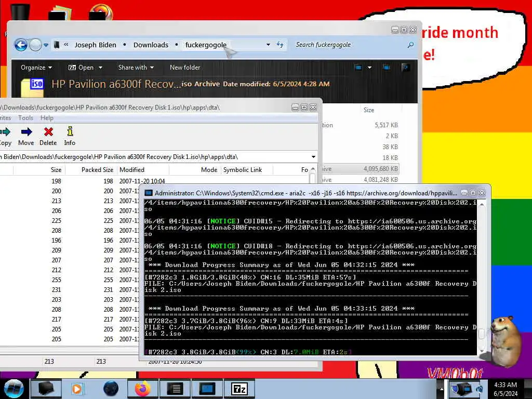The image size is (532, 399).
Task: Click the dark globe taskbar icon
Action: pyautogui.click(x=111, y=389)
